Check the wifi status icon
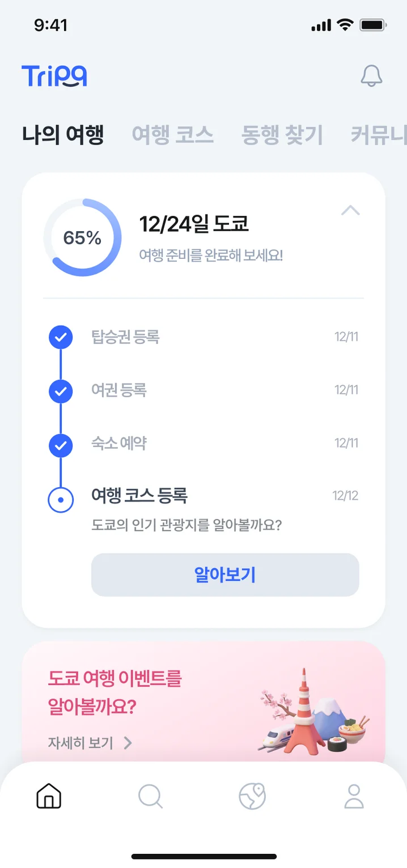This screenshot has height=868, width=407. 344,25
